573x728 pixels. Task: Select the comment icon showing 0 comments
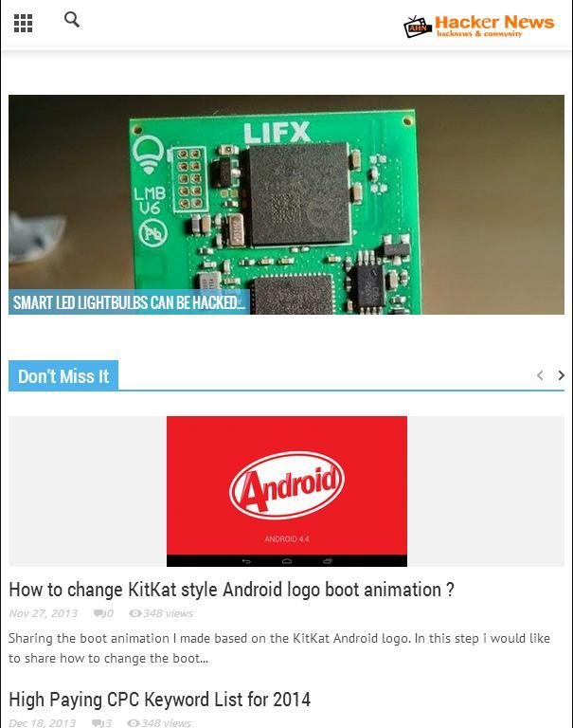point(99,613)
